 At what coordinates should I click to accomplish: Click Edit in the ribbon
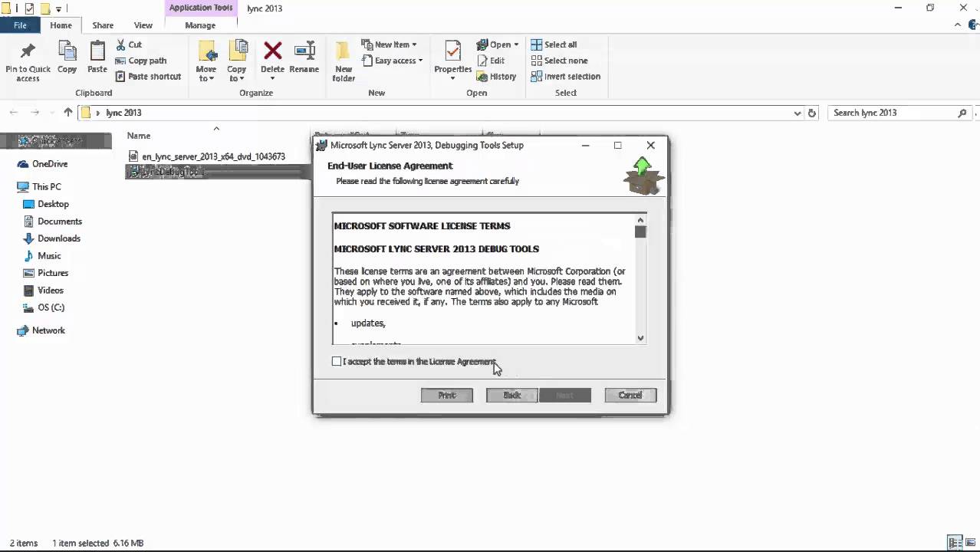[491, 61]
